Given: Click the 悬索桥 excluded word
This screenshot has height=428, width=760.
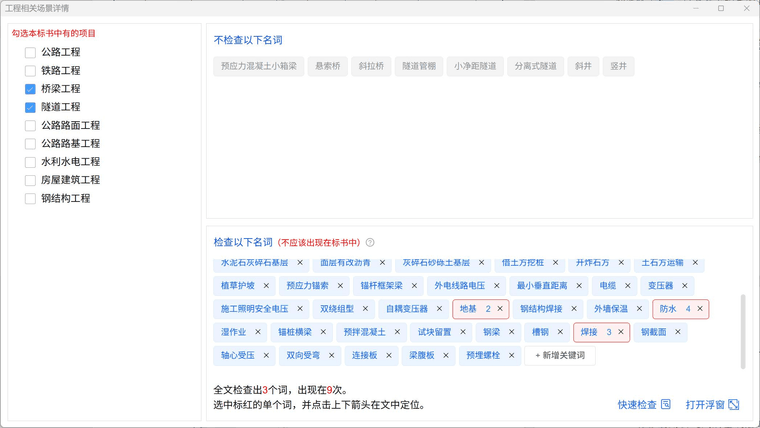Looking at the screenshot, I should 328,66.
